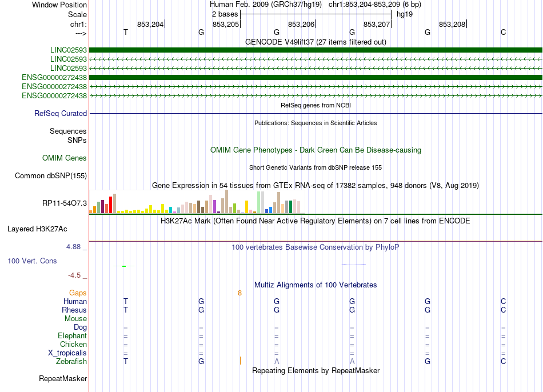Click the green PhyloP conservation mark
This screenshot has height=392, width=543.
pos(124,266)
